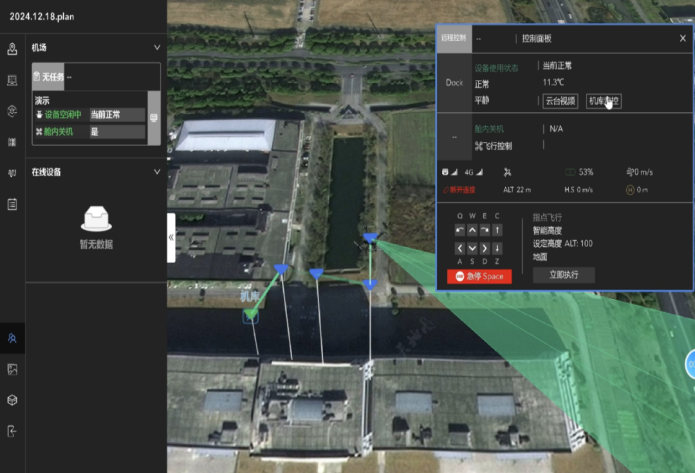695x473 pixels.
Task: Open the 云台视频 gimbal video button
Action: (x=560, y=101)
